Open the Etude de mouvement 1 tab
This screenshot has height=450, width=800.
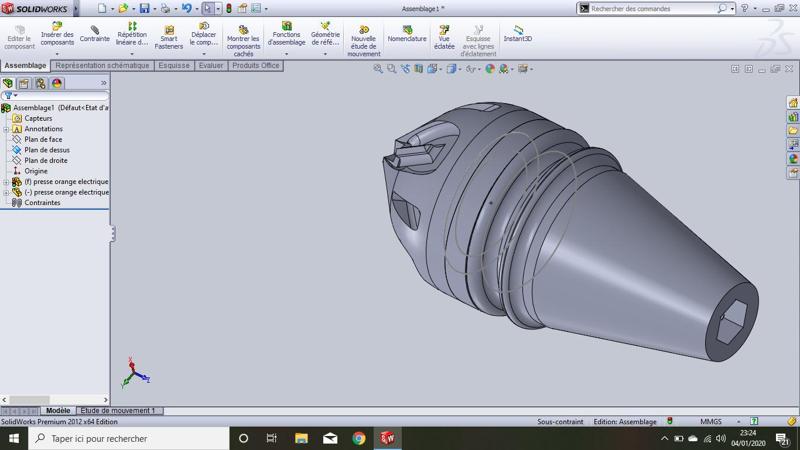coord(118,411)
